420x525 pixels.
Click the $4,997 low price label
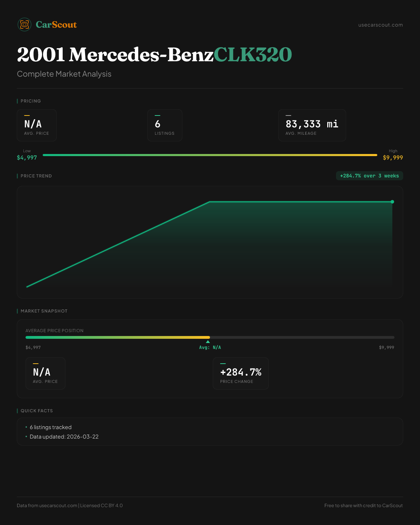pyautogui.click(x=27, y=157)
